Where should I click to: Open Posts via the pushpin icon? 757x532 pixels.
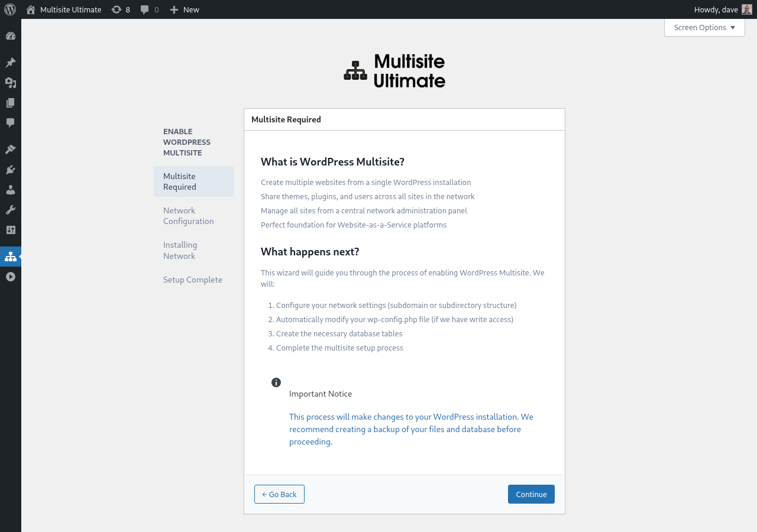[x=11, y=63]
